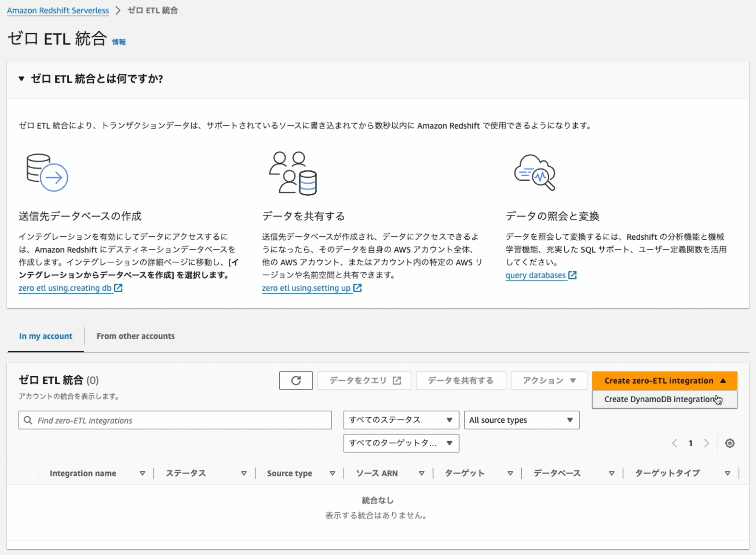This screenshot has height=555, width=756.
Task: Open the 情報 info link
Action: click(119, 42)
